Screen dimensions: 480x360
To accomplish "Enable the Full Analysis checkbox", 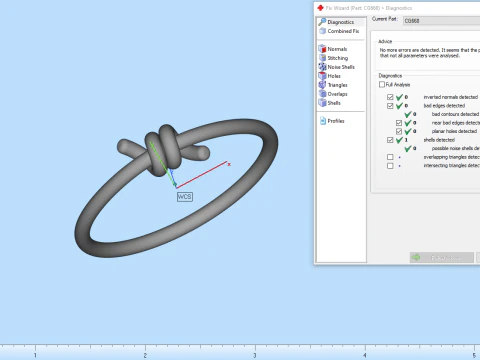I will point(382,84).
